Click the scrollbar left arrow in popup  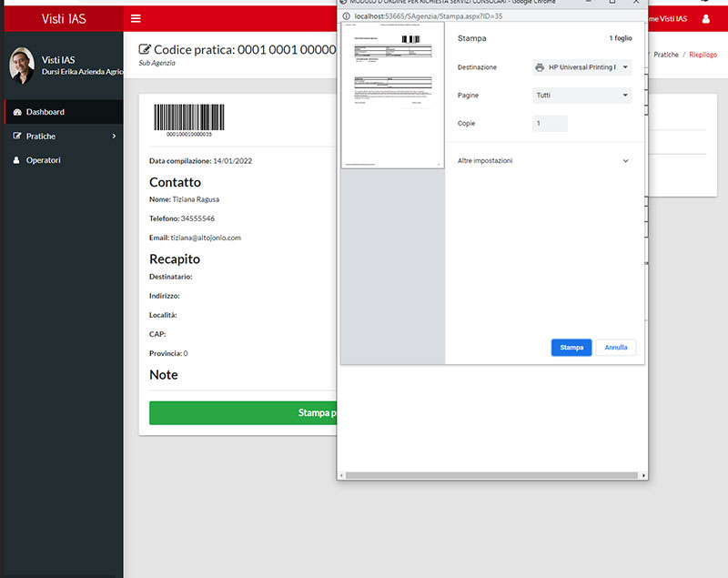(x=342, y=475)
